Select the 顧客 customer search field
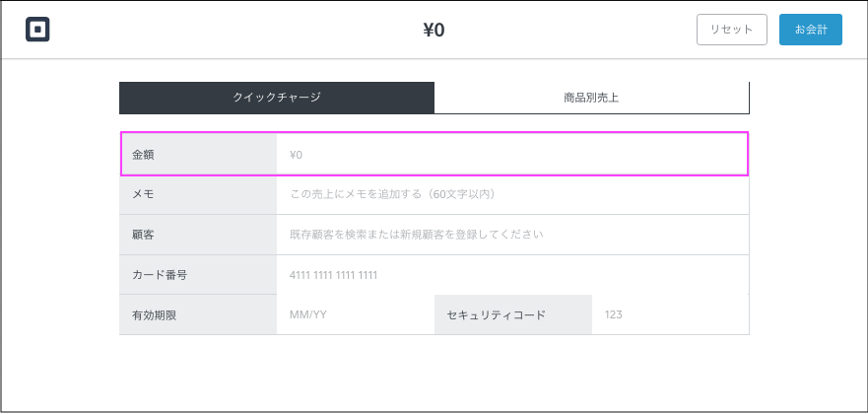The height and width of the screenshot is (414, 868). (511, 235)
